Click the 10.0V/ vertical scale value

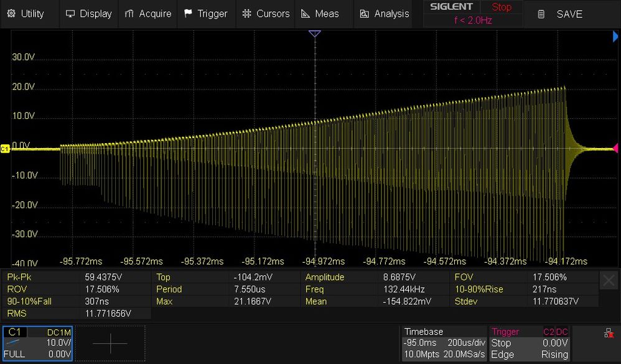[58, 343]
